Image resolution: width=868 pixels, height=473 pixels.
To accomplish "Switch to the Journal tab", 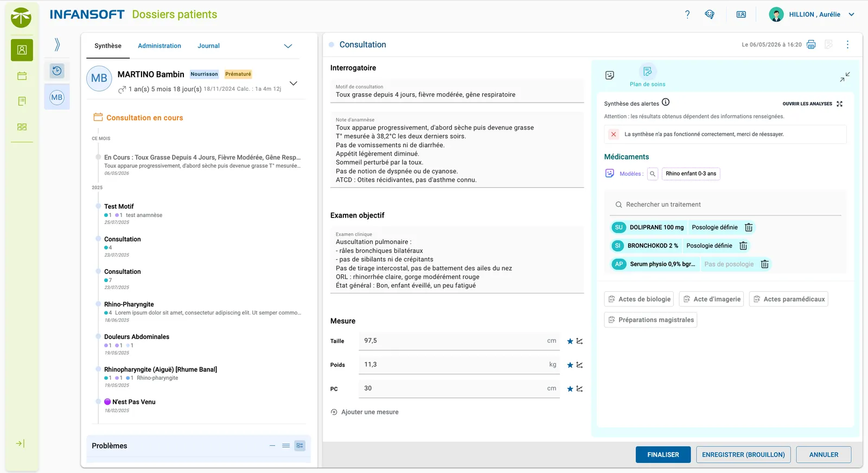I will click(208, 46).
